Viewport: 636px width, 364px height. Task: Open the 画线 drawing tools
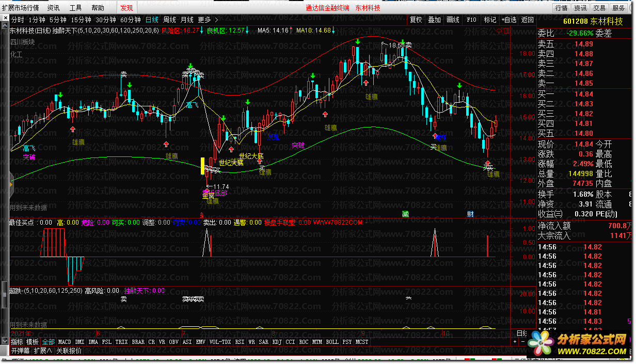(x=453, y=20)
